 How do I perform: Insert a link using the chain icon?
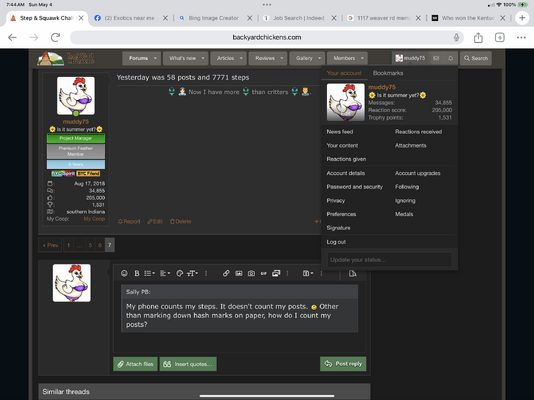[x=226, y=273]
